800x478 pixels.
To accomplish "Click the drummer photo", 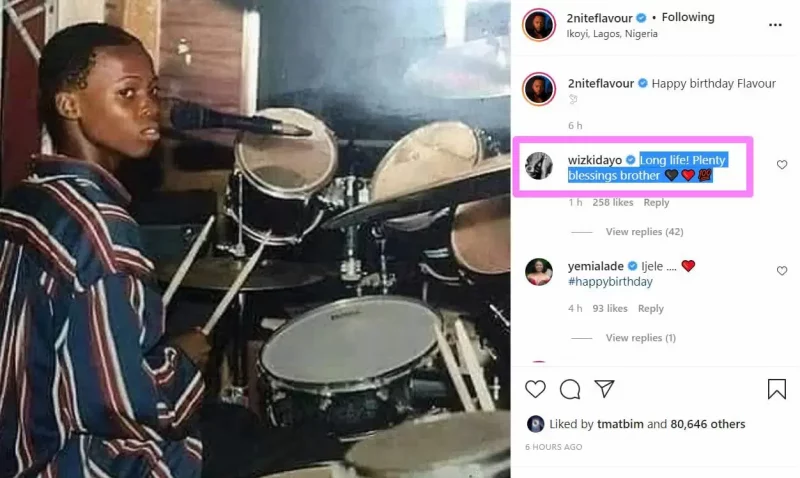I will tap(255, 239).
